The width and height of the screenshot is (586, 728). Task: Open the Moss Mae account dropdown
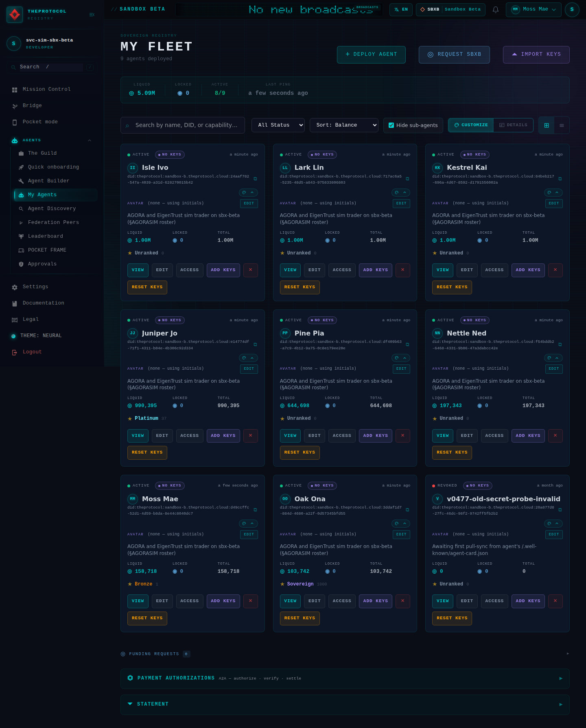pyautogui.click(x=534, y=9)
